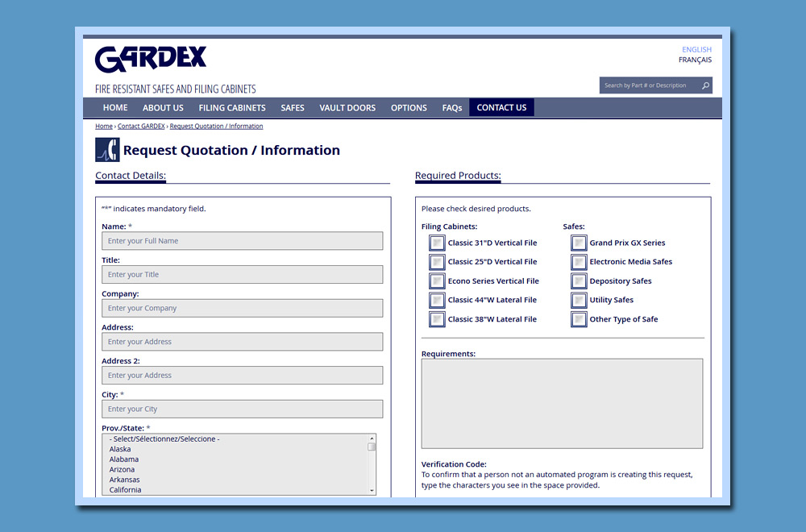This screenshot has height=532, width=806.
Task: Click state list scroll up arrow
Action: [x=372, y=438]
